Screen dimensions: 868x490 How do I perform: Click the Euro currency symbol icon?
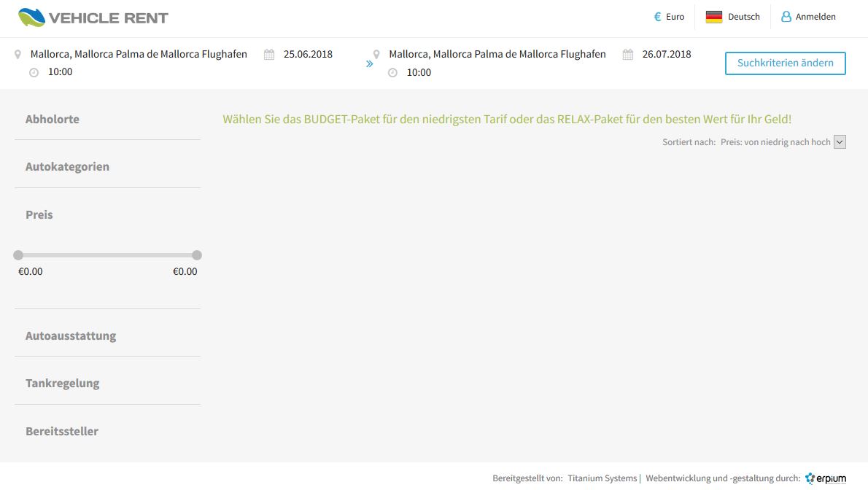pos(657,17)
